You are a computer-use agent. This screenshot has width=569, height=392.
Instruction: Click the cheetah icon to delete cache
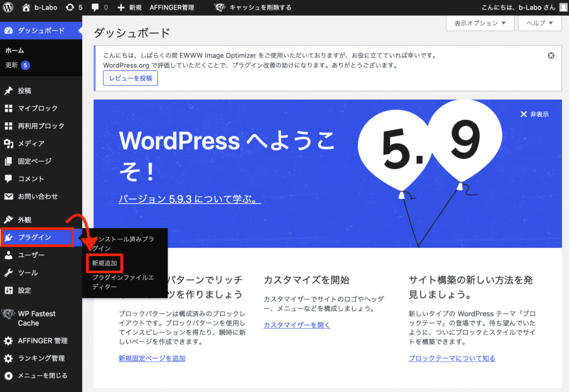(219, 7)
